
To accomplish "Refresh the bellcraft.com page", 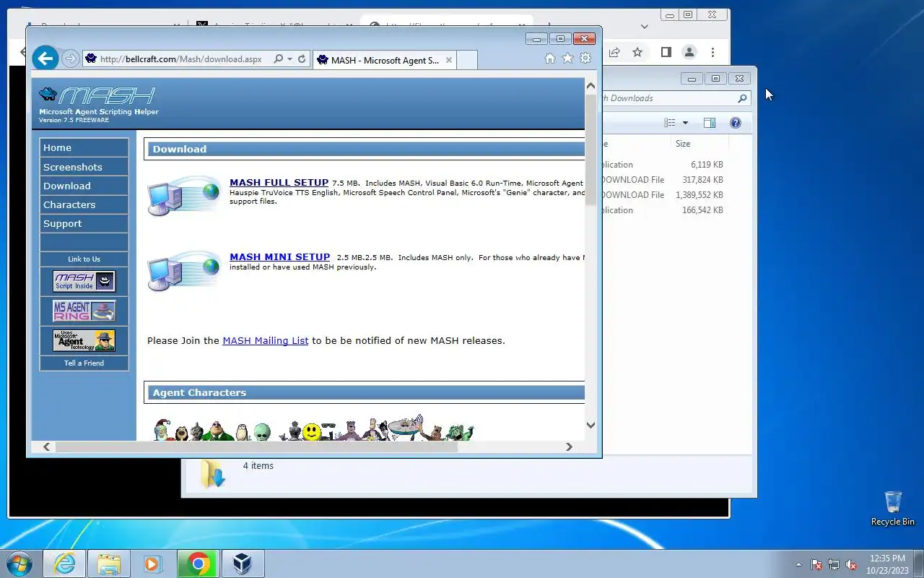I will click(x=302, y=59).
